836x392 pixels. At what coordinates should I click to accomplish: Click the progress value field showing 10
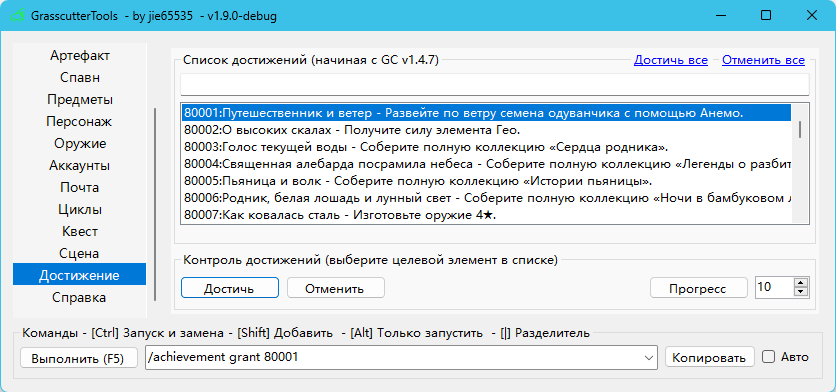774,287
